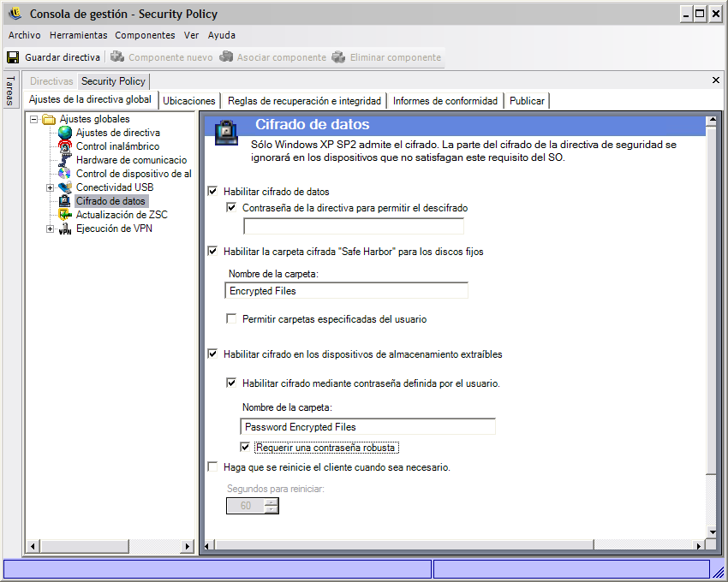Click the disc icon for Control de dispositivo
Image resolution: width=728 pixels, height=582 pixels.
tap(65, 174)
